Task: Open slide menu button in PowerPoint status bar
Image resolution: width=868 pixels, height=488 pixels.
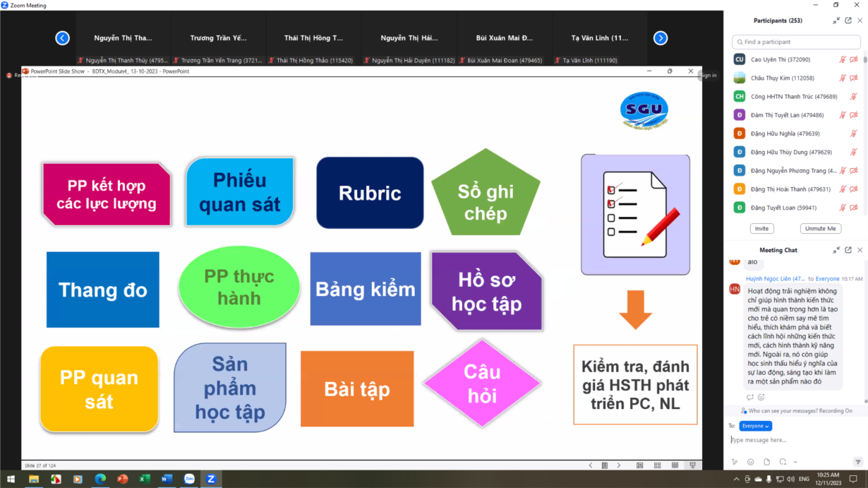Action: tap(605, 465)
